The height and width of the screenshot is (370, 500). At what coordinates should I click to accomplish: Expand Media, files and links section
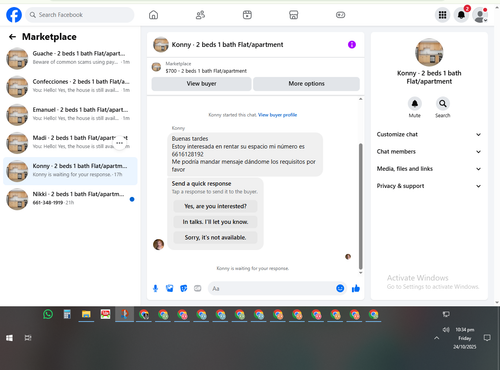pos(429,169)
